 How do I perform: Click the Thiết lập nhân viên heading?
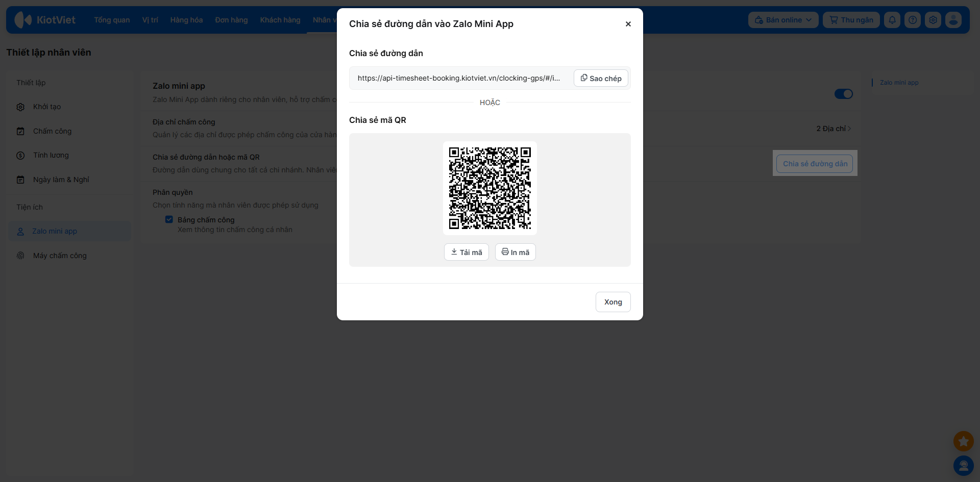click(48, 53)
